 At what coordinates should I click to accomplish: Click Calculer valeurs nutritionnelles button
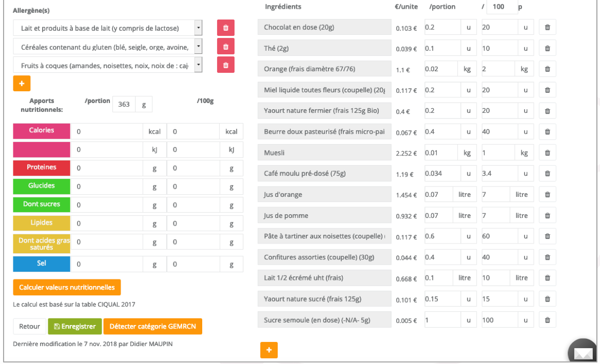click(67, 288)
